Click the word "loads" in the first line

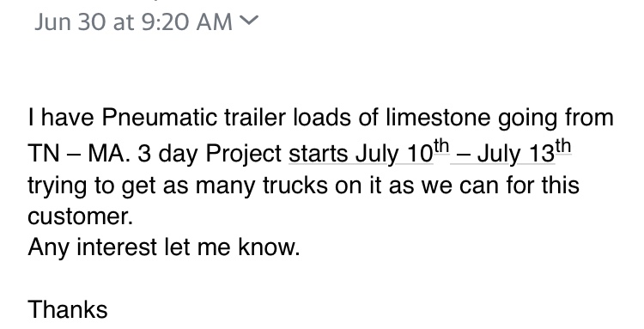click(322, 118)
